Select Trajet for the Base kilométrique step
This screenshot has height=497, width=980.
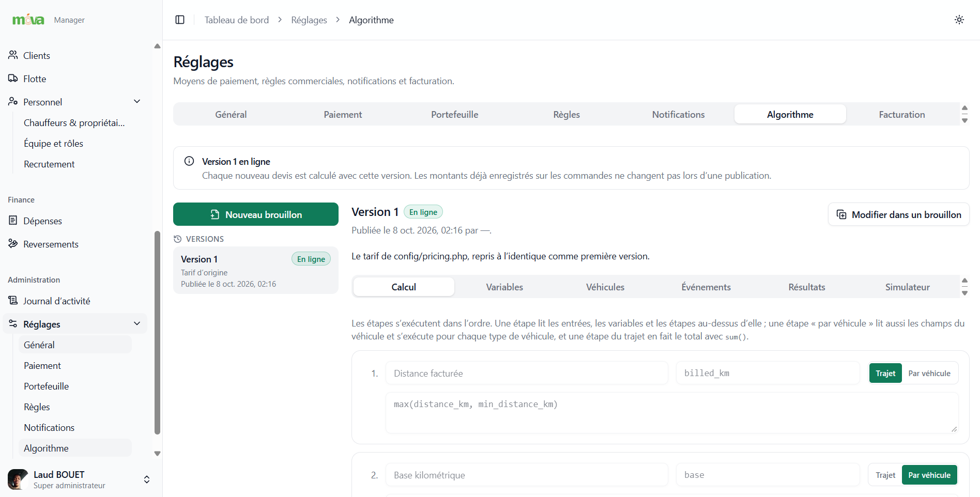[x=885, y=475]
